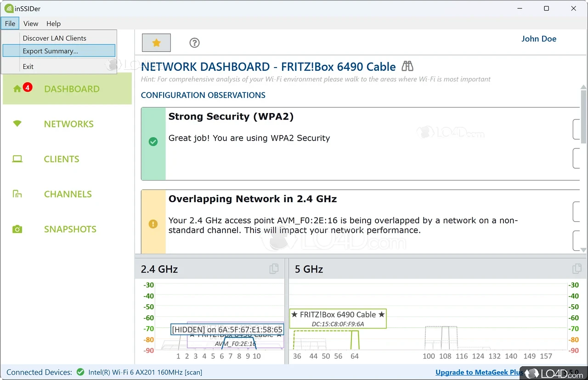Copy the 5 GHz graph
The height and width of the screenshot is (380, 588).
[577, 269]
